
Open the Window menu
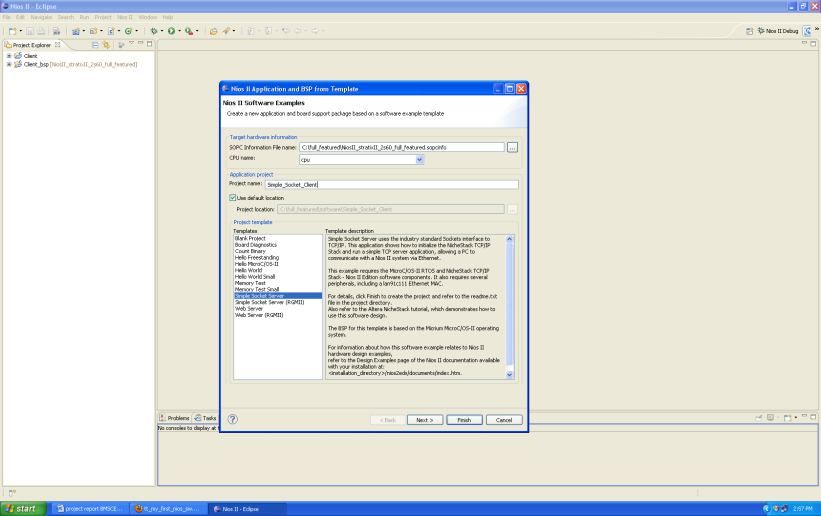point(148,17)
